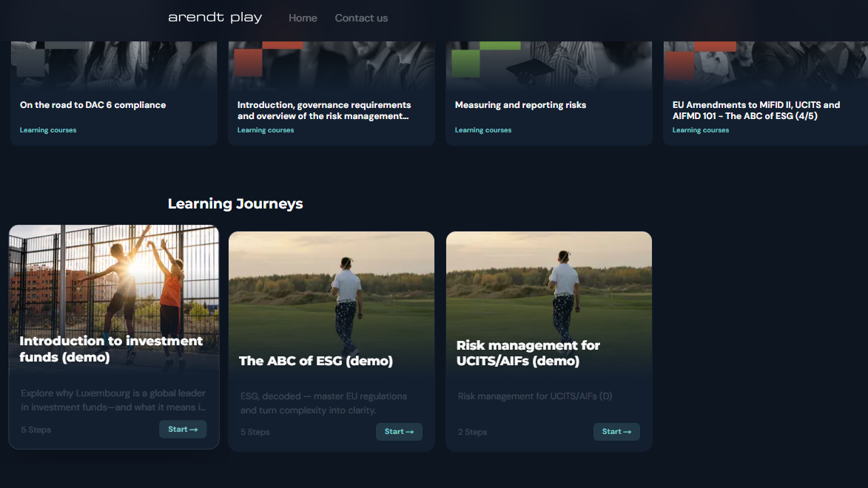
Task: Open Measuring and reporting risks course title
Action: (x=520, y=105)
